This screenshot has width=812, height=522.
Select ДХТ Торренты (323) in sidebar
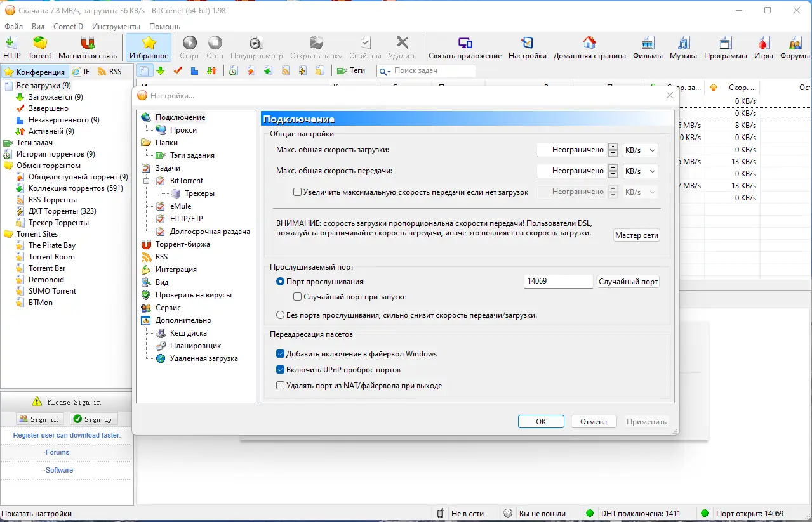pyautogui.click(x=62, y=211)
